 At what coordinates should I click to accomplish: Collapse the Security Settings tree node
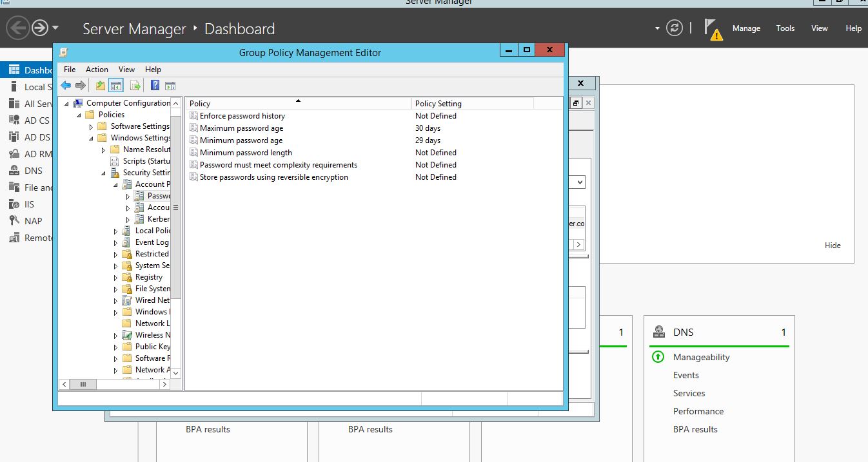[103, 173]
